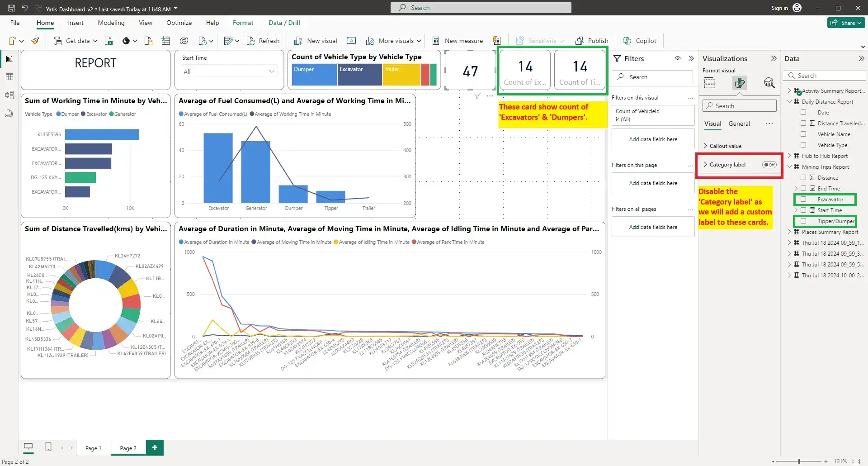Viewport: 868px width, 466px height.
Task: Click the Copilot icon in ribbon
Action: 627,41
